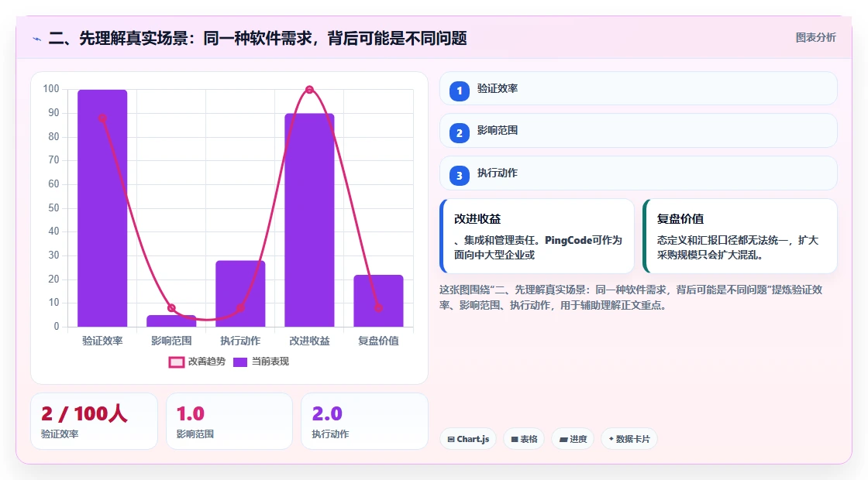This screenshot has height=480, width=868.
Task: Click the 执行动作 bar in chart
Action: click(x=240, y=293)
